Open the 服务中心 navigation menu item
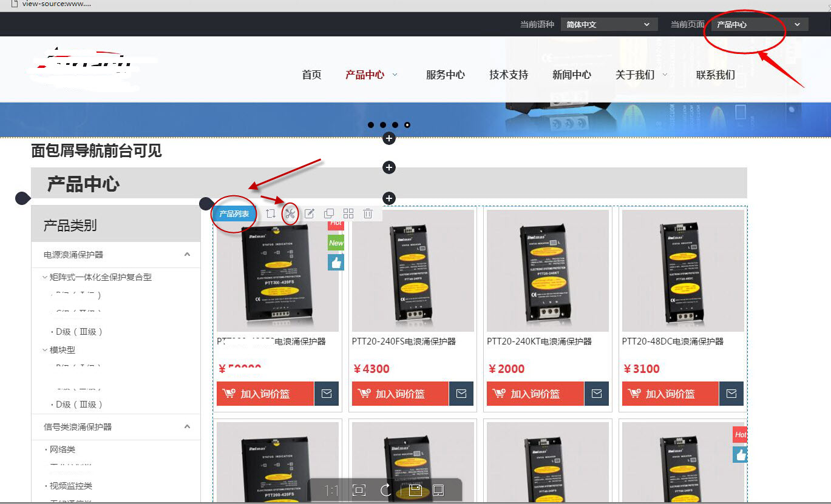This screenshot has height=504, width=831. pos(446,75)
